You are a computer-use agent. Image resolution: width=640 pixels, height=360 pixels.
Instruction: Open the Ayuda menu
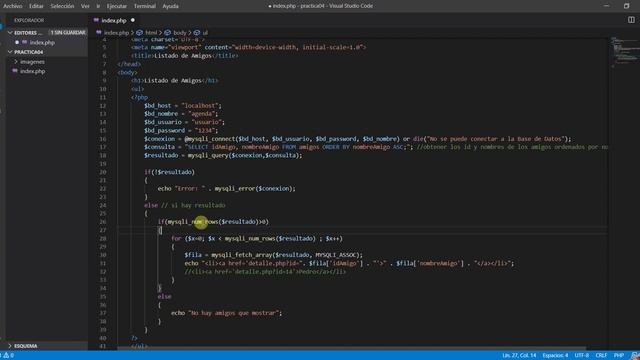[x=170, y=6]
